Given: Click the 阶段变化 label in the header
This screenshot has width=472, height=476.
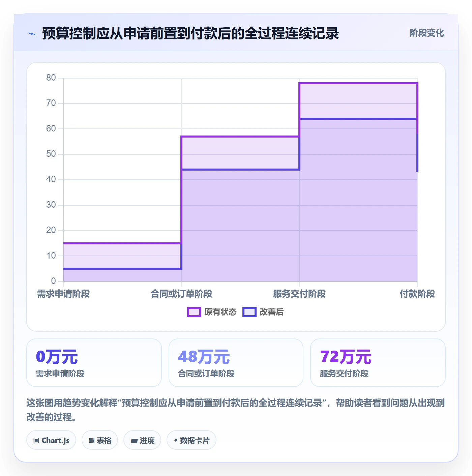Looking at the screenshot, I should tap(426, 33).
